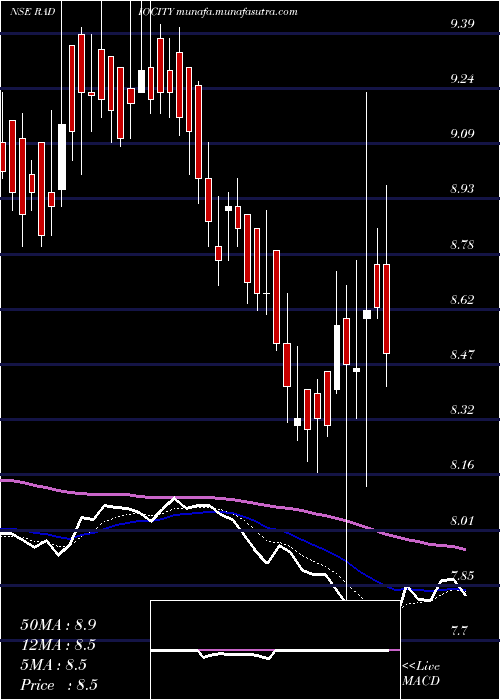Click the 7.85 price level label

[464, 575]
